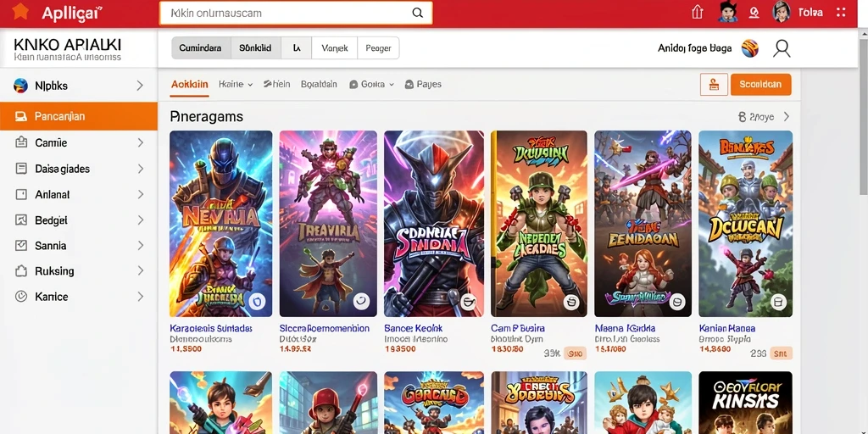Click the orange Scanidcan button
Image resolution: width=868 pixels, height=434 pixels.
click(x=760, y=85)
